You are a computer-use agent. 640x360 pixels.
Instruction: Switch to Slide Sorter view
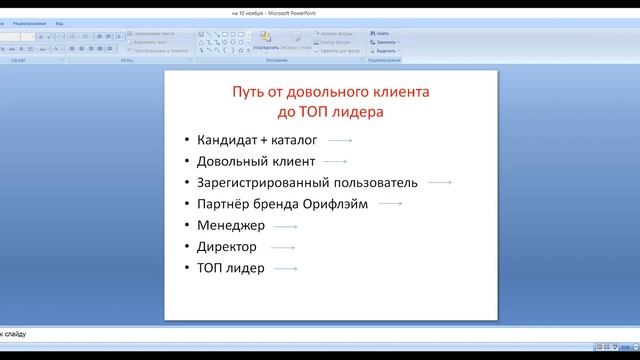607,347
